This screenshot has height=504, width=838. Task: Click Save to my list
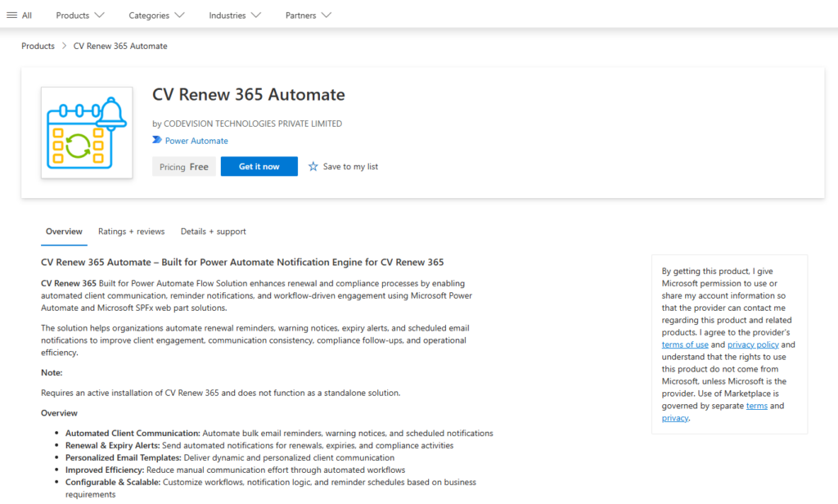pos(350,167)
